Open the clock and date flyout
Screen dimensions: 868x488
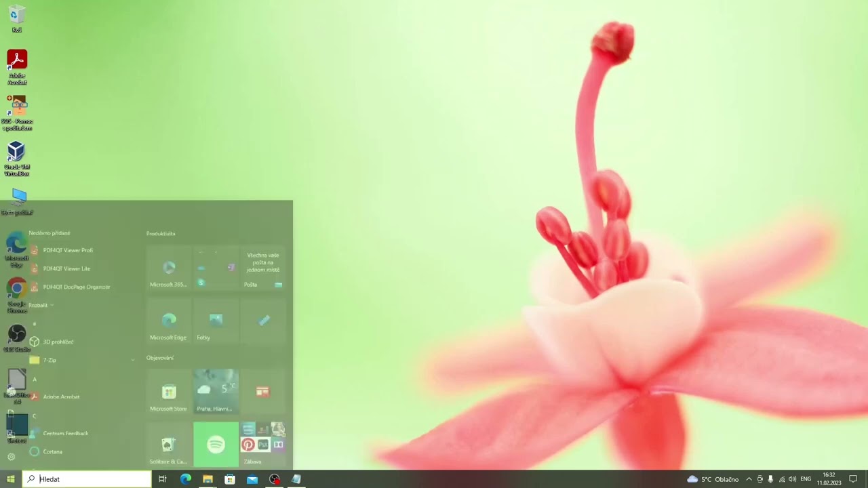829,479
